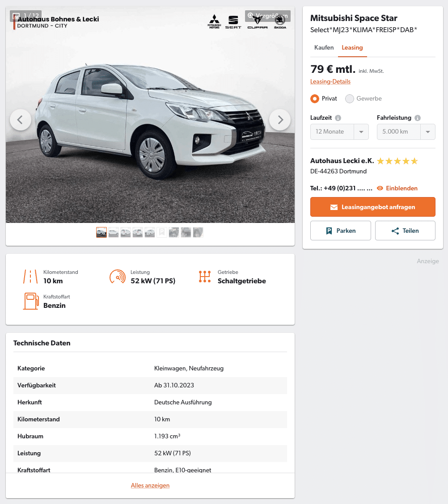Click the Parken button

click(x=341, y=231)
